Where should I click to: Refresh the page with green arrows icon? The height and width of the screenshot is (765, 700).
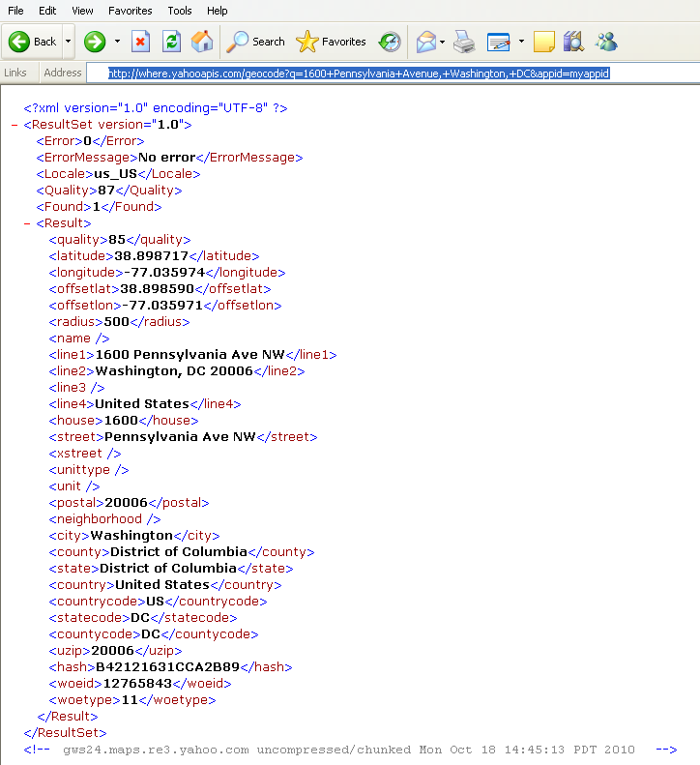pos(172,42)
